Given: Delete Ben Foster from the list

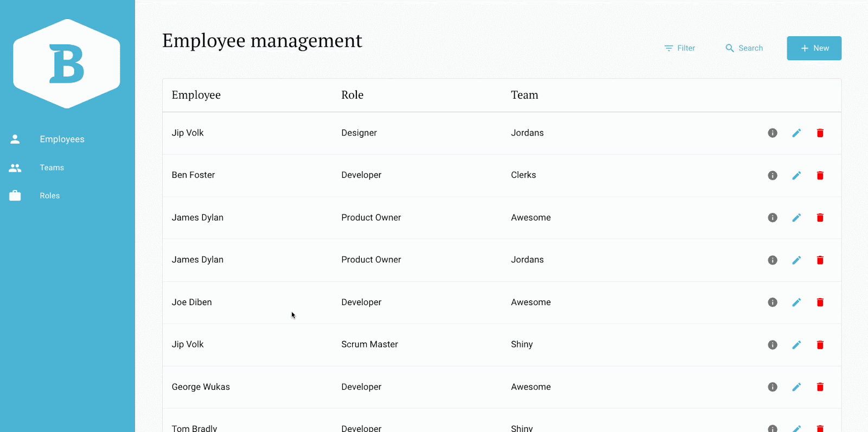Looking at the screenshot, I should pos(820,175).
